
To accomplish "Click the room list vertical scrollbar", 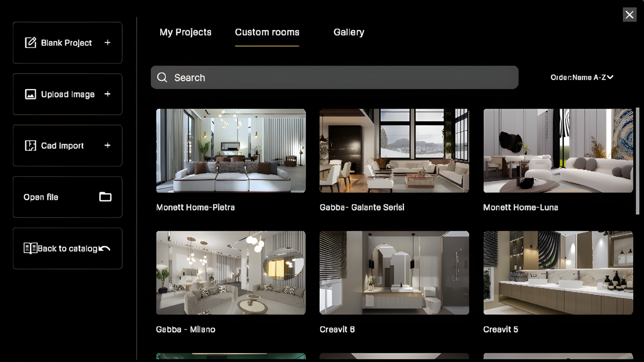I will point(637,161).
